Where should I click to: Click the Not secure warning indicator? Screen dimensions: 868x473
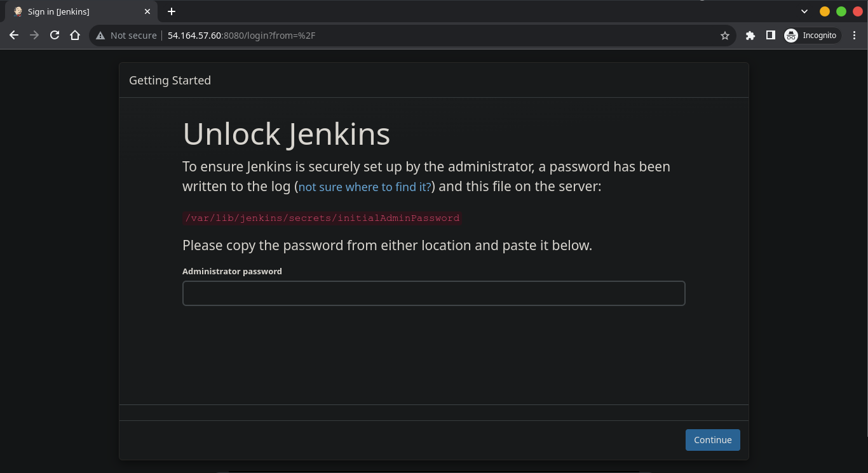click(126, 36)
